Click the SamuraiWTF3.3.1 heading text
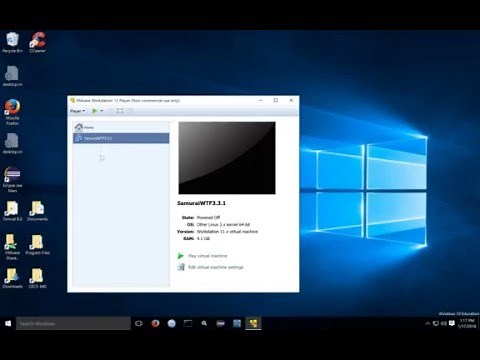This screenshot has width=480, height=360. [201, 203]
